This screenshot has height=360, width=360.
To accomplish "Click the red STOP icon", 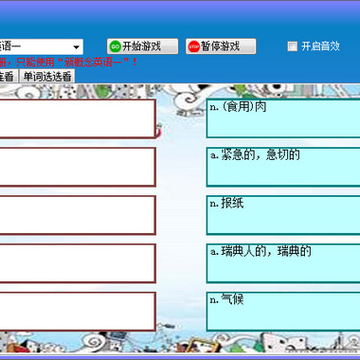I will pyautogui.click(x=194, y=46).
